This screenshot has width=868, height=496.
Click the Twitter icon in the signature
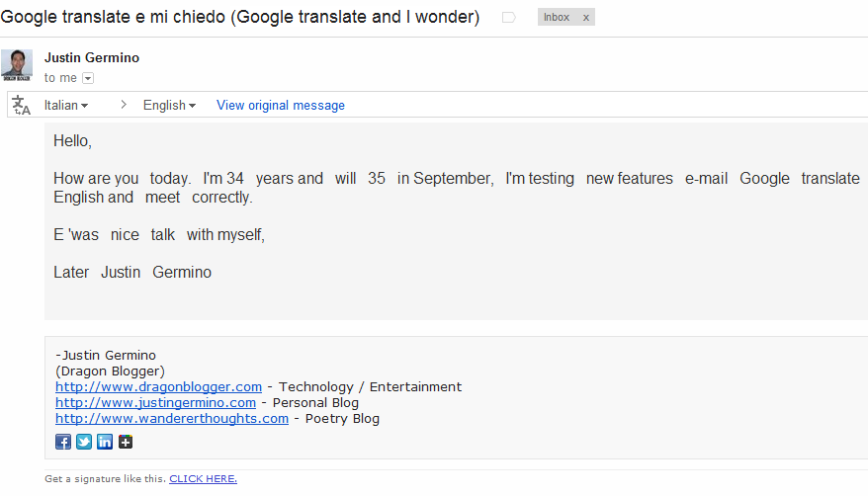84,442
